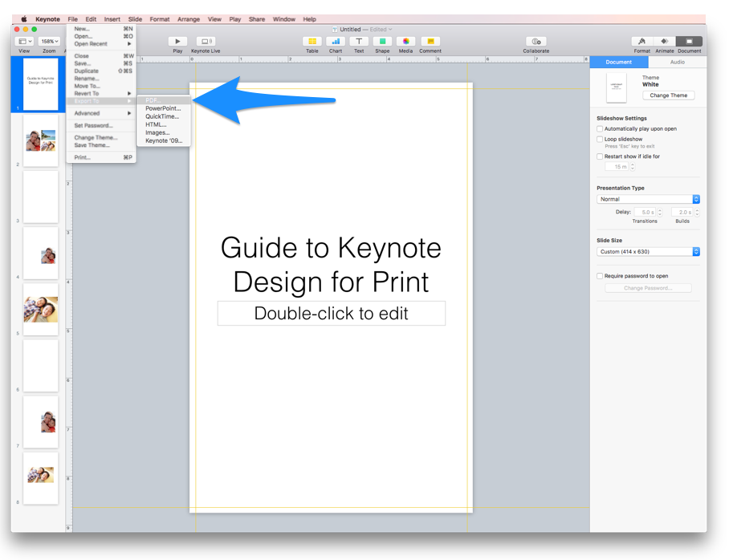Screen dimensions: 729x560
Task: Click the Apple menu icon
Action: [x=24, y=19]
